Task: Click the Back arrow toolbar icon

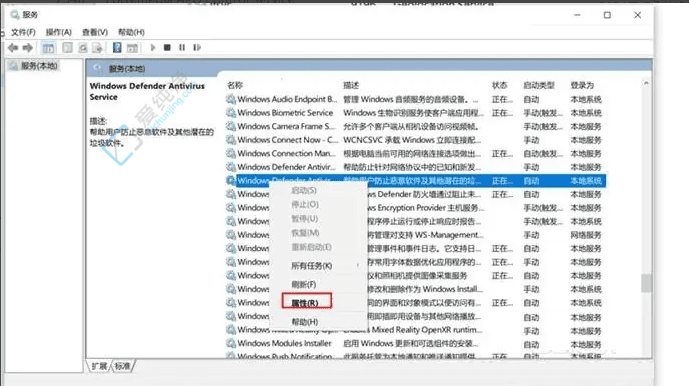Action: pyautogui.click(x=13, y=47)
